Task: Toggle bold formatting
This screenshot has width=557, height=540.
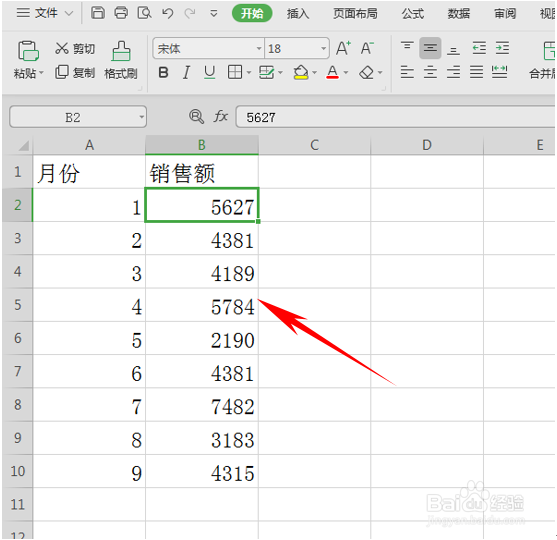Action: tap(163, 72)
